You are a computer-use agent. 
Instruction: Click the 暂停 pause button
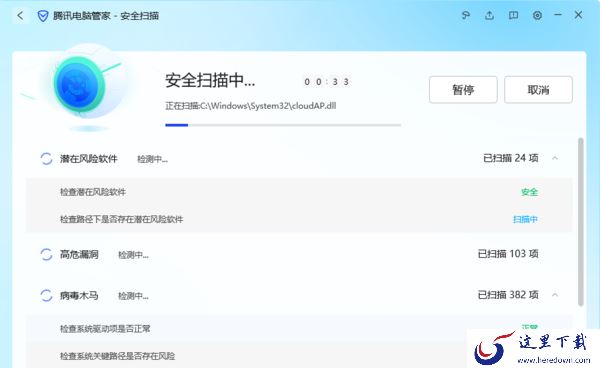point(463,90)
